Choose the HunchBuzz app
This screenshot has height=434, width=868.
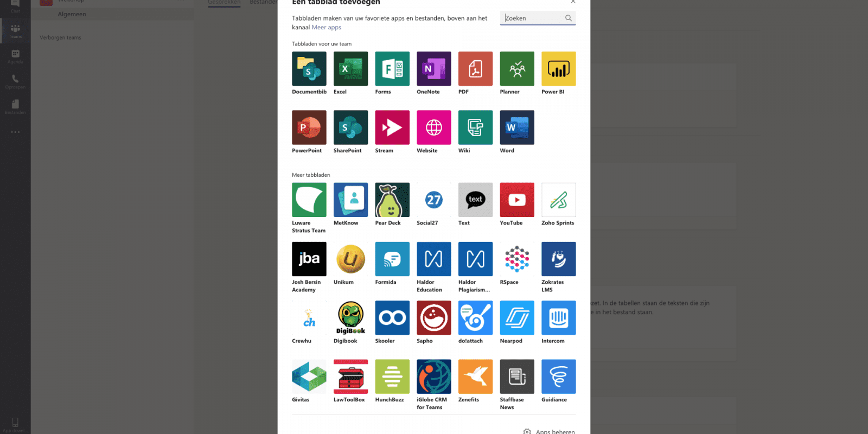pyautogui.click(x=392, y=376)
